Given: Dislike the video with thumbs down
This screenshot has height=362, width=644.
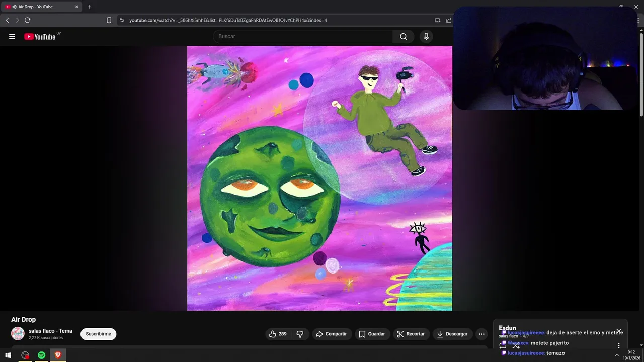Looking at the screenshot, I should click(x=300, y=334).
